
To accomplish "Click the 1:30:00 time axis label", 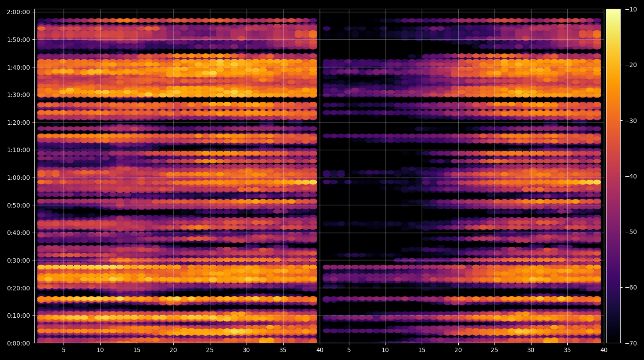I will pos(18,95).
